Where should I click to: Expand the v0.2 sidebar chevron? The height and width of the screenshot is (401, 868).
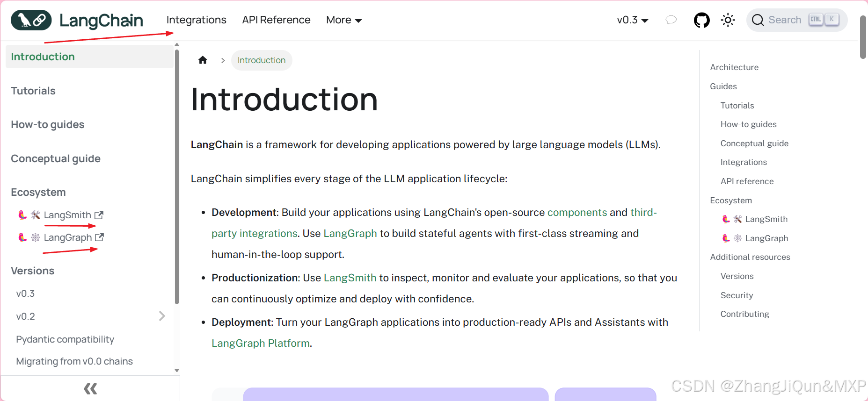tap(162, 316)
